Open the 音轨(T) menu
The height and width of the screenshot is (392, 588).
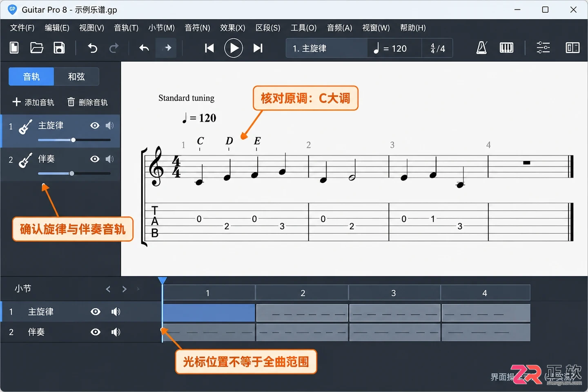click(x=126, y=28)
